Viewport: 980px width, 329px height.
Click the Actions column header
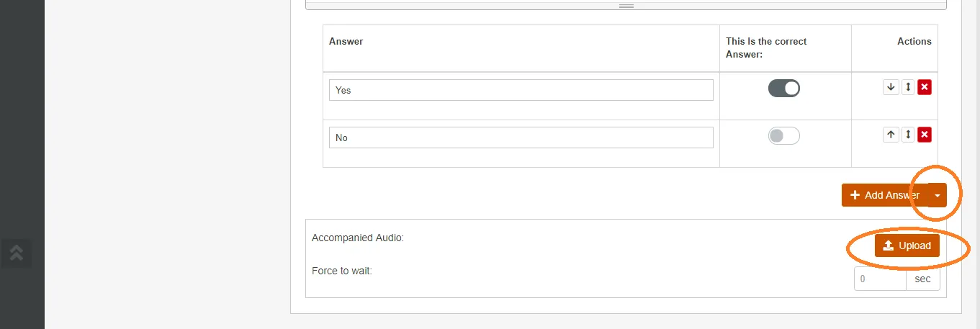[914, 42]
